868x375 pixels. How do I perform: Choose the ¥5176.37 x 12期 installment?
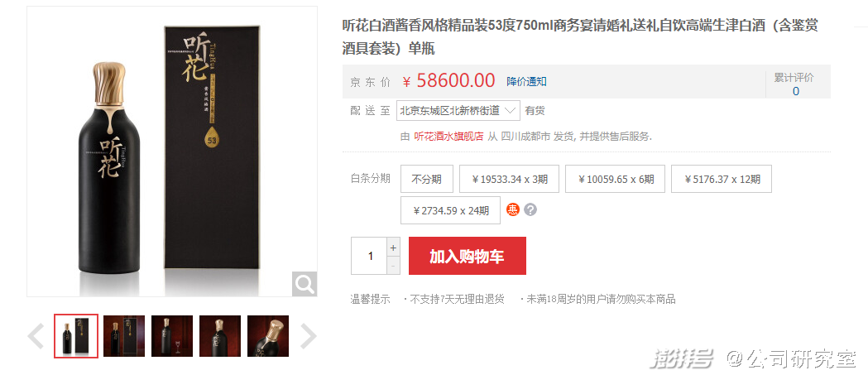click(722, 179)
